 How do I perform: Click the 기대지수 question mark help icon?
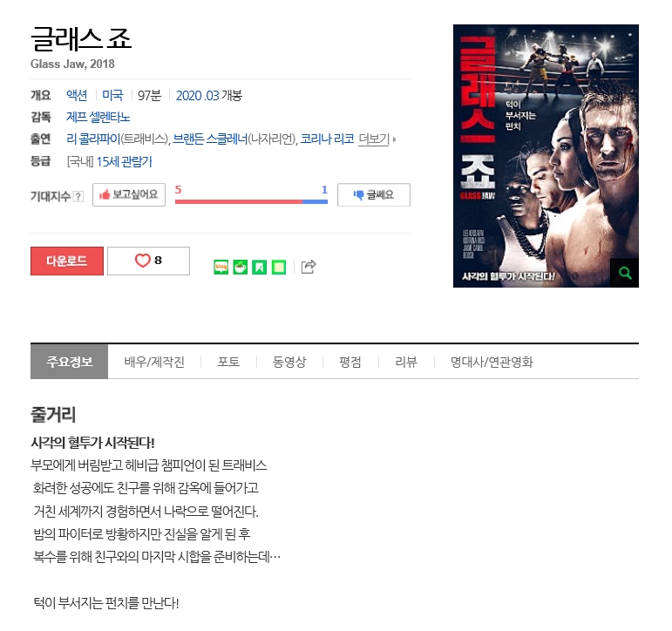point(78,196)
